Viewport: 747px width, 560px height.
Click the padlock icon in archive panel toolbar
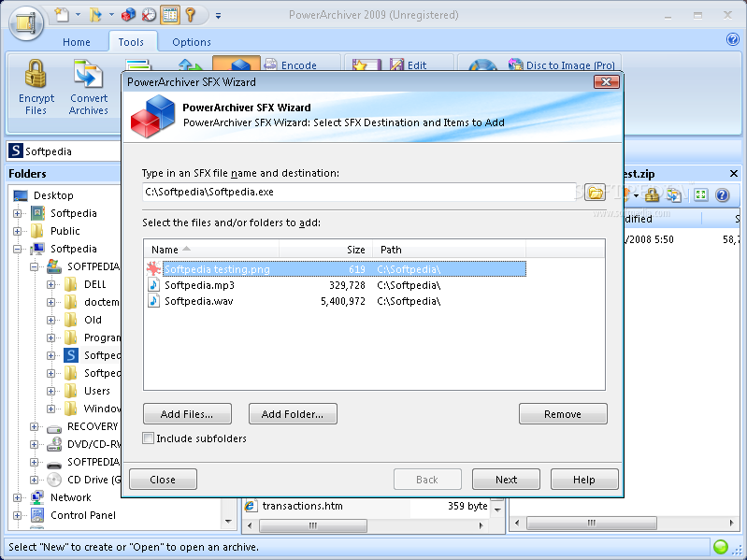652,194
